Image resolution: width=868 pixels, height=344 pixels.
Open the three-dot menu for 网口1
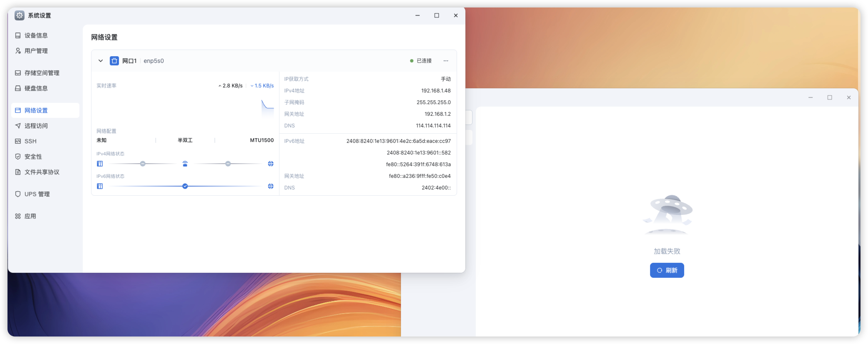(x=446, y=61)
